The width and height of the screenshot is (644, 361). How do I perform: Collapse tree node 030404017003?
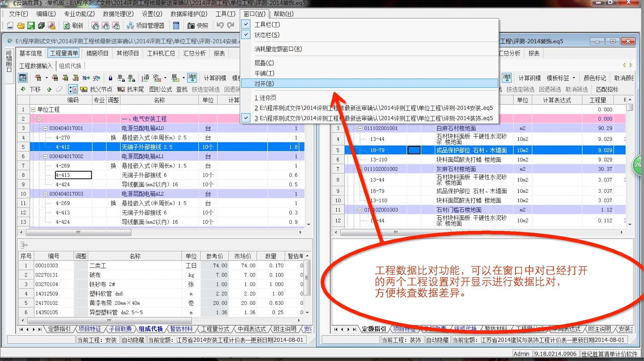45,194
